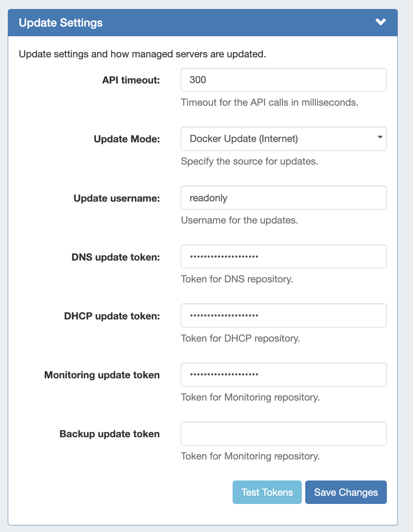Click the Monitoring update token label
Viewport: 413px width, 532px height.
coord(102,375)
